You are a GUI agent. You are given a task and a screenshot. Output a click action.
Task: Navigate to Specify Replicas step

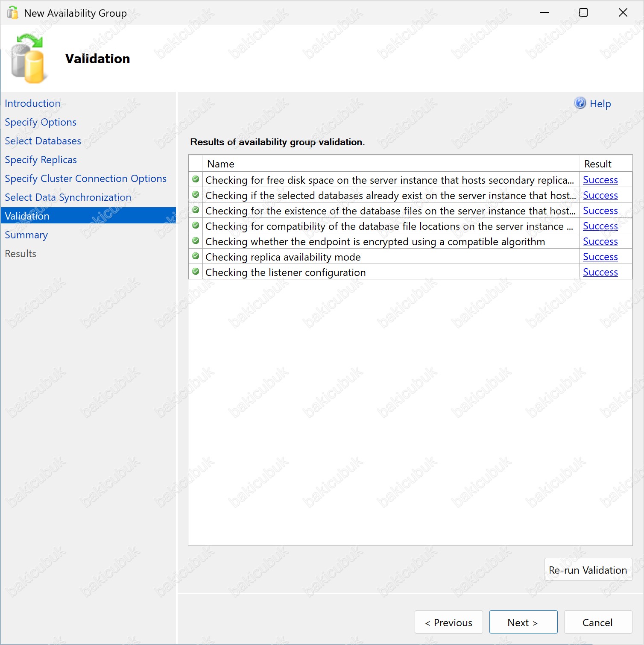point(41,160)
